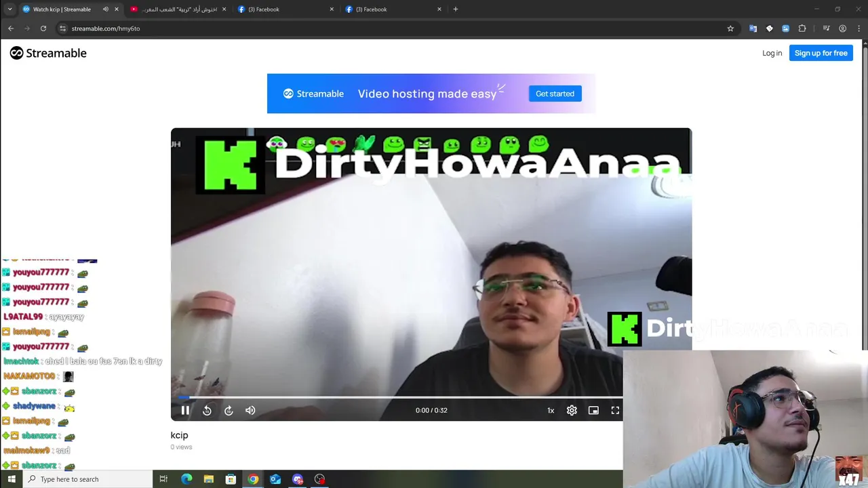
Task: View site information icon in address bar
Action: coord(62,28)
